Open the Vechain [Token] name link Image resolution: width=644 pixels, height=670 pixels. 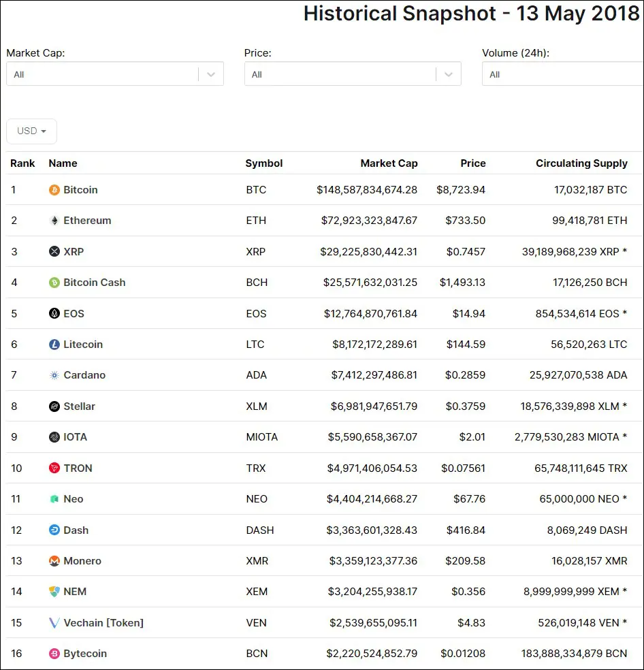click(x=103, y=623)
